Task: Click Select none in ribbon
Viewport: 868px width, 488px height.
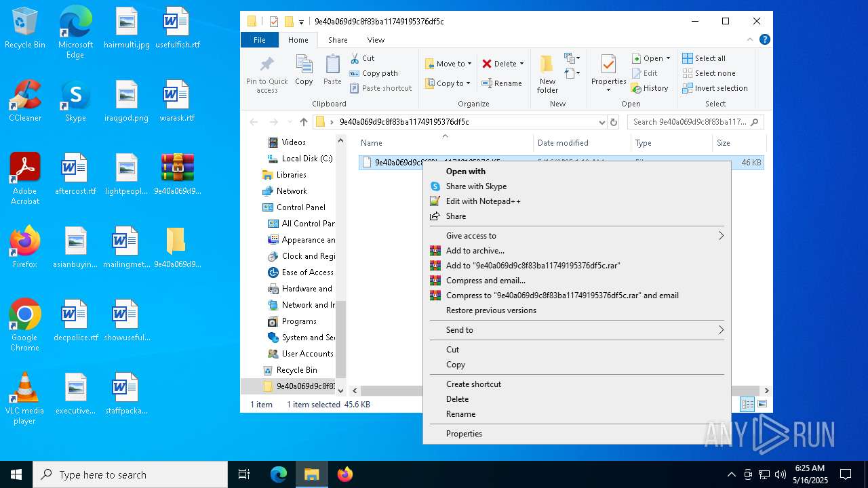Action: [x=709, y=73]
